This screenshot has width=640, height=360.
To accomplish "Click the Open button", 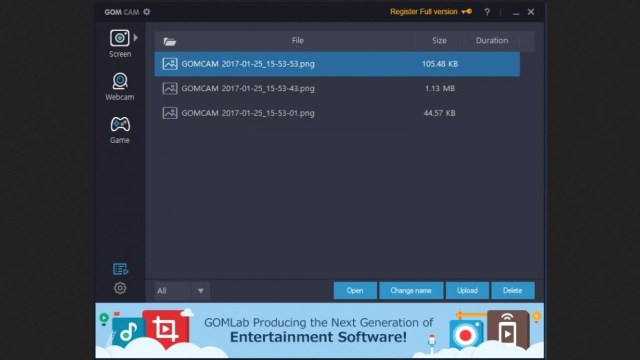I will (x=355, y=291).
